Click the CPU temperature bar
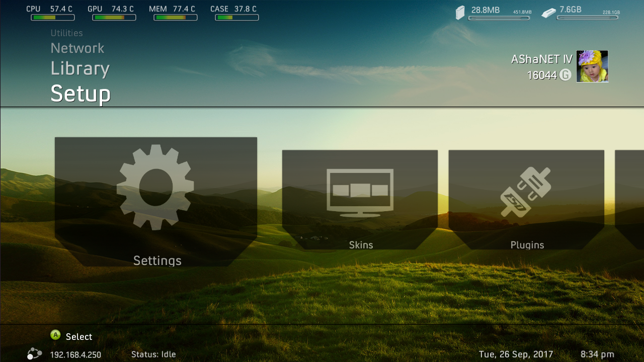 (53, 18)
